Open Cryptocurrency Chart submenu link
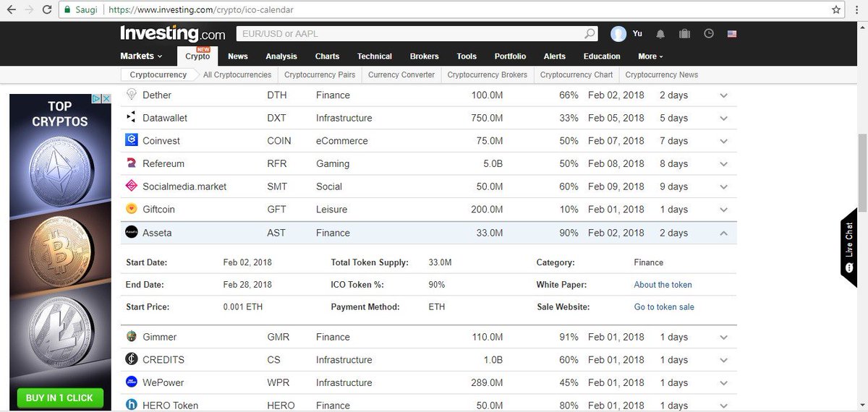 pyautogui.click(x=576, y=74)
